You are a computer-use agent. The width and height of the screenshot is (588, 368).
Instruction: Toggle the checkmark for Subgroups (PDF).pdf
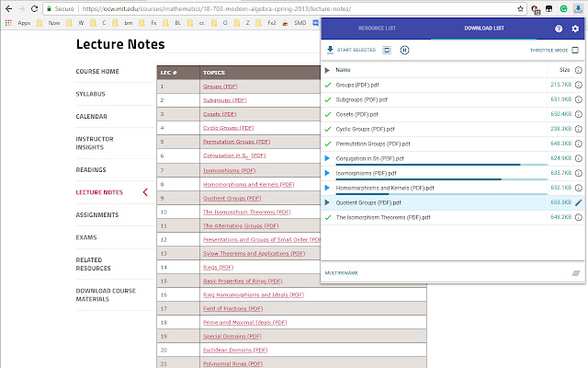tap(328, 99)
